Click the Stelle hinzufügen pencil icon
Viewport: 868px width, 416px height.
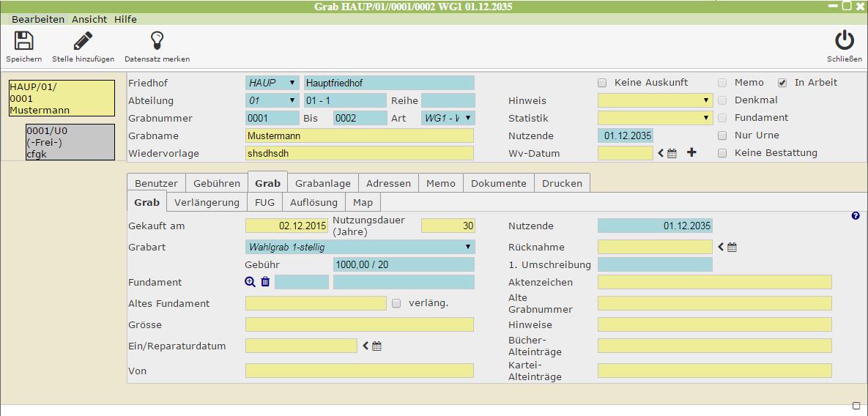click(83, 41)
